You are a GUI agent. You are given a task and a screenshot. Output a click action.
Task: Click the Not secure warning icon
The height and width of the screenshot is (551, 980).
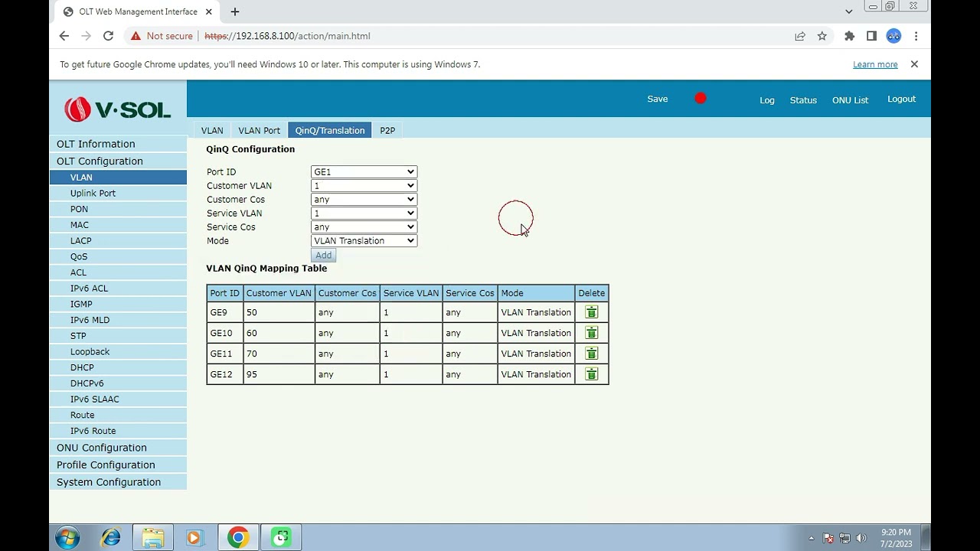[136, 36]
